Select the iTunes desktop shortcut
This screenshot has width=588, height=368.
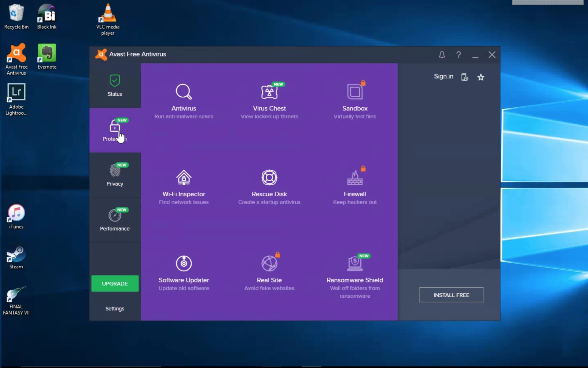point(16,217)
